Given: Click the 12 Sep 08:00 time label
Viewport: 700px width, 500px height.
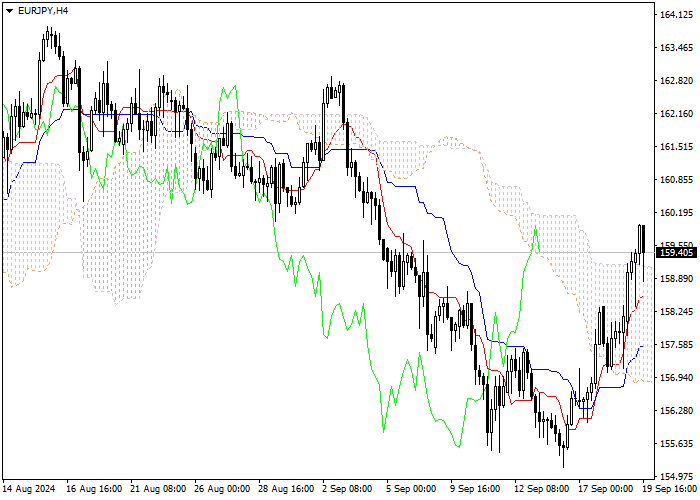Looking at the screenshot, I should pos(542,489).
